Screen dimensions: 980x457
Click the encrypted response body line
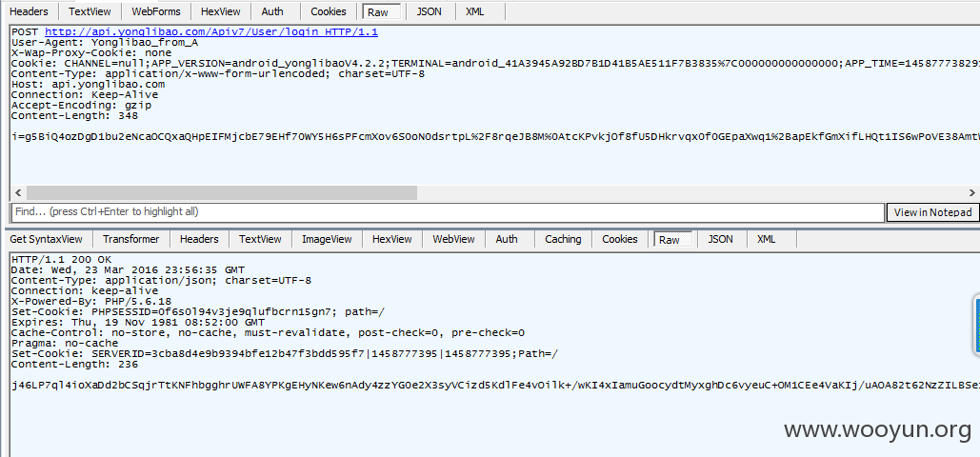tap(495, 386)
